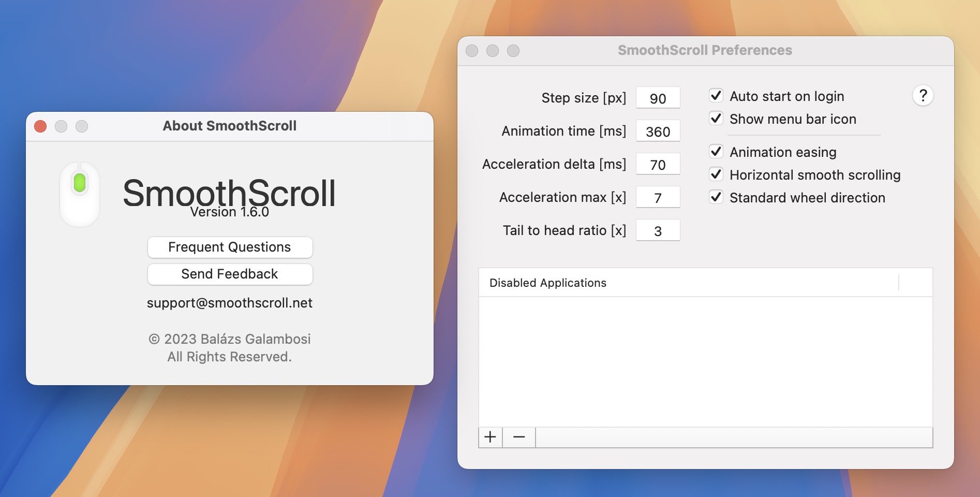Click the Send Feedback button

(230, 274)
